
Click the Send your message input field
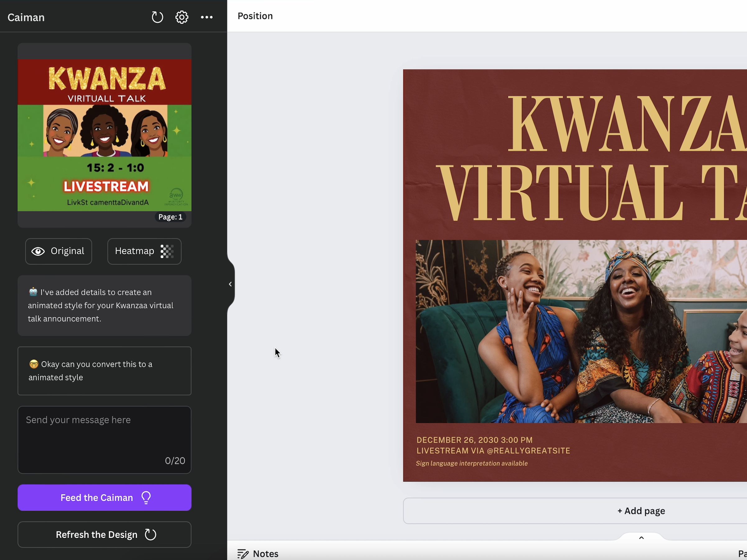104,439
